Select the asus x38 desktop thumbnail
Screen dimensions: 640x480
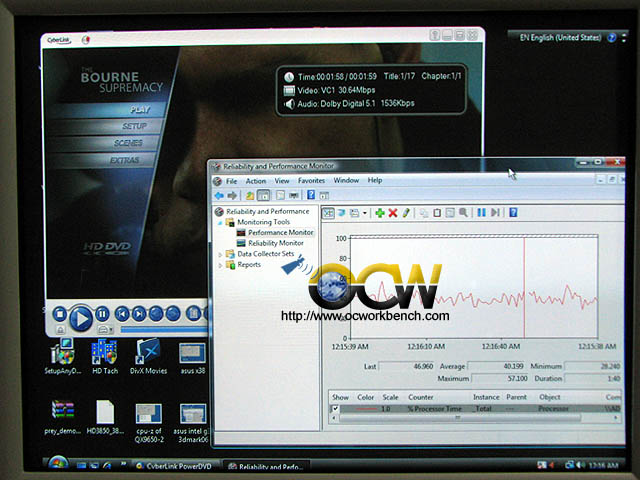click(193, 358)
